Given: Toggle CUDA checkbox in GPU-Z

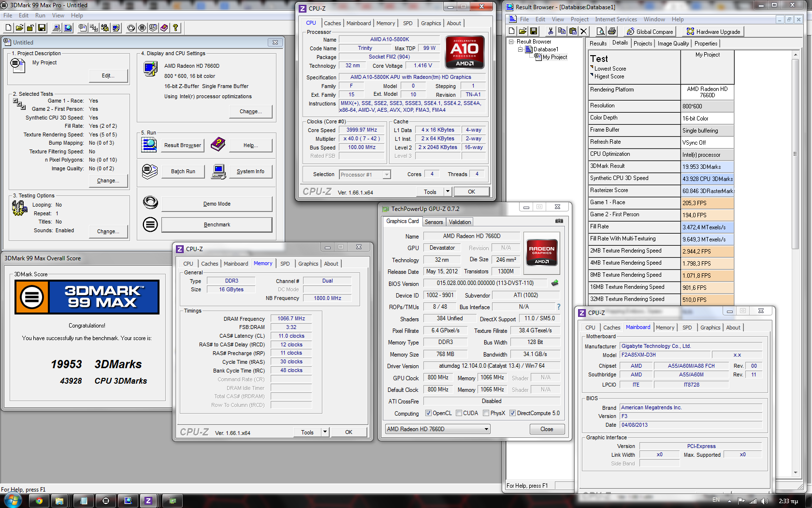Looking at the screenshot, I should pos(459,413).
